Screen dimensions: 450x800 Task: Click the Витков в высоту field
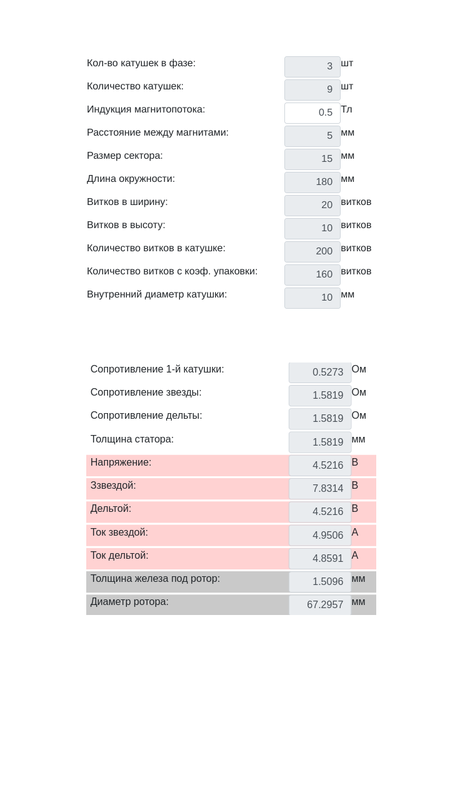pos(312,229)
